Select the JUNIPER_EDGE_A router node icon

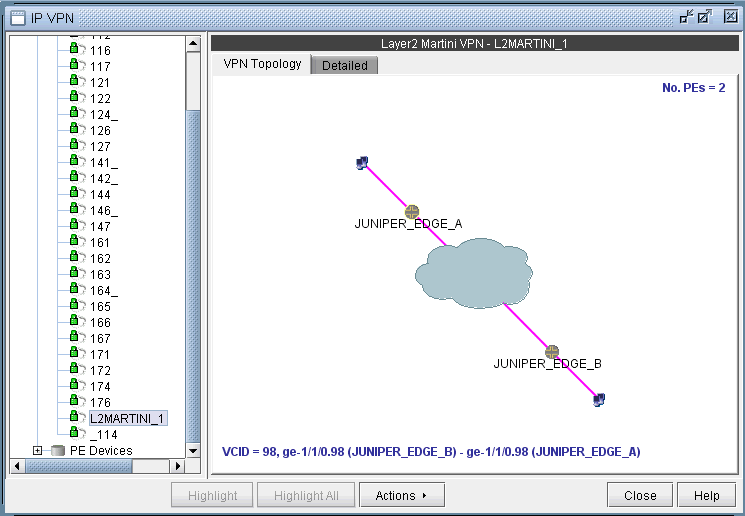[412, 211]
